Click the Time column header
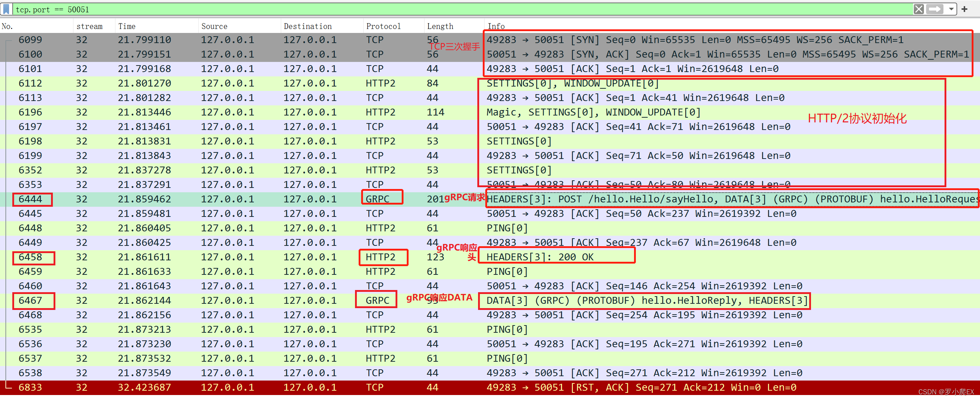 (127, 26)
